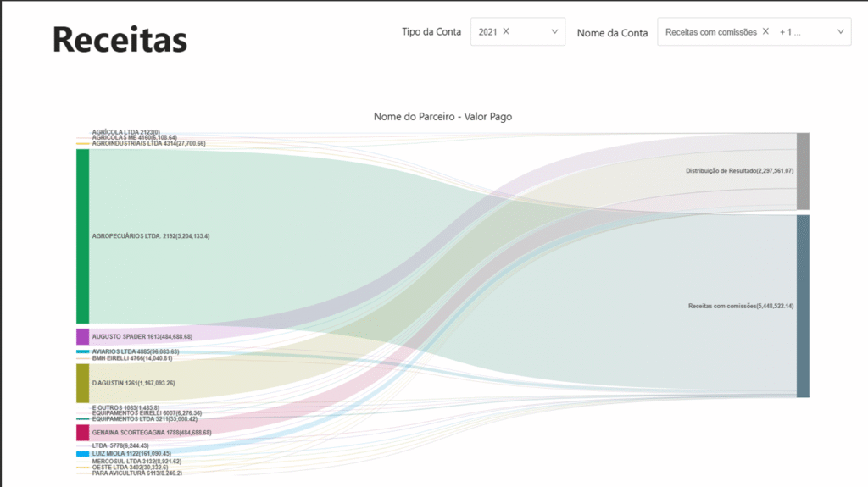Select the purple AUGUSTO SPADER node

82,336
